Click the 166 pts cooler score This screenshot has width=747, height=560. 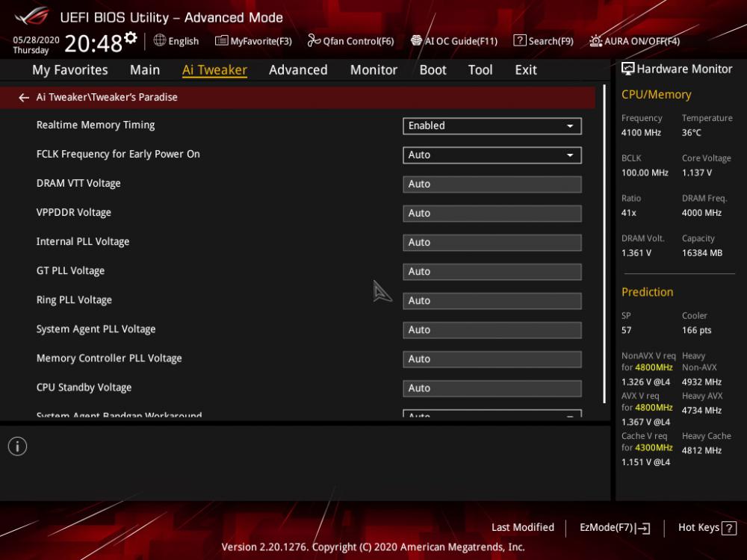696,331
